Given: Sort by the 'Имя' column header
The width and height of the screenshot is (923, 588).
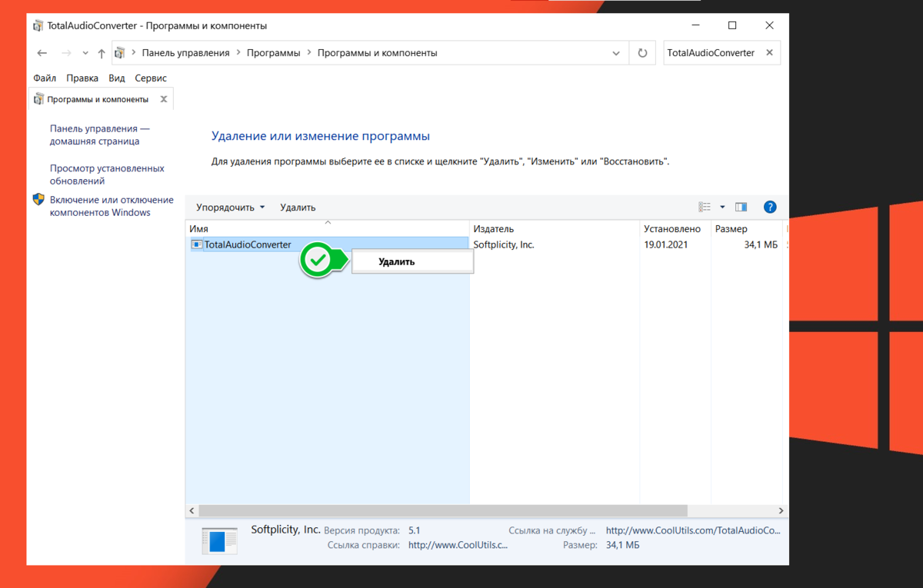Looking at the screenshot, I should (x=327, y=229).
